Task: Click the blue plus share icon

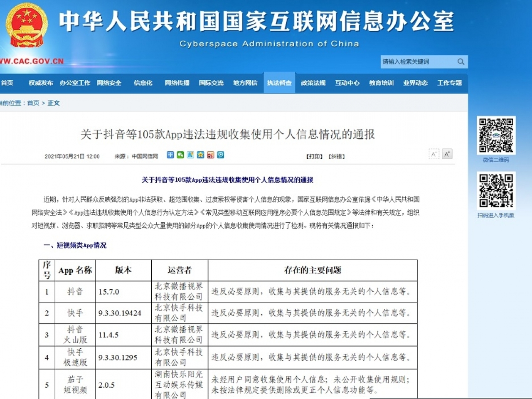Action: [x=170, y=155]
